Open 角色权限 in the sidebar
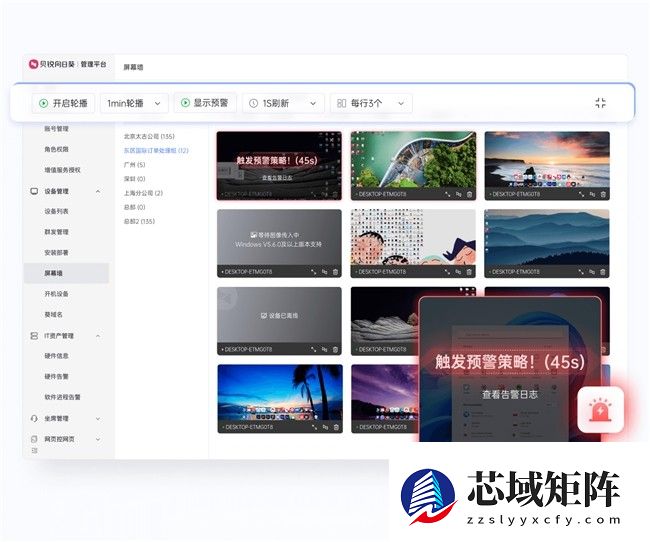650x542 pixels. point(56,149)
